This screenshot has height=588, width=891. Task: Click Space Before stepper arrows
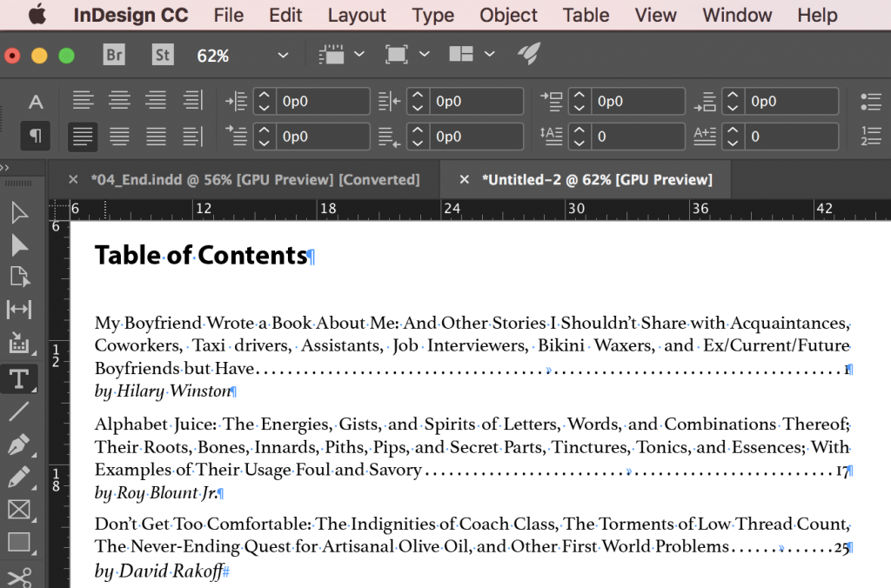coord(579,101)
